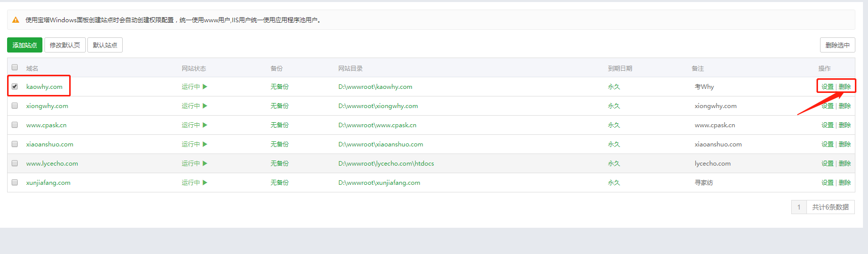868x254 pixels.
Task: Click the 共计6条数据 total count label
Action: tap(831, 207)
